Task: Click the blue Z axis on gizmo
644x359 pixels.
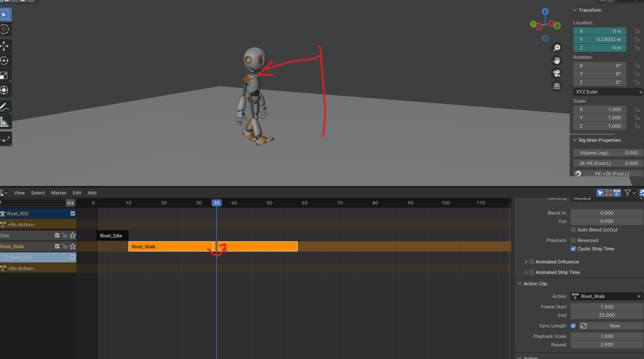Action: [x=545, y=11]
